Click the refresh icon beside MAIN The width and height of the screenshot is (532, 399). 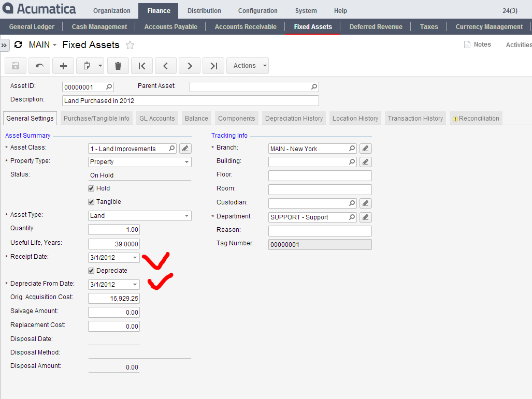pyautogui.click(x=18, y=45)
